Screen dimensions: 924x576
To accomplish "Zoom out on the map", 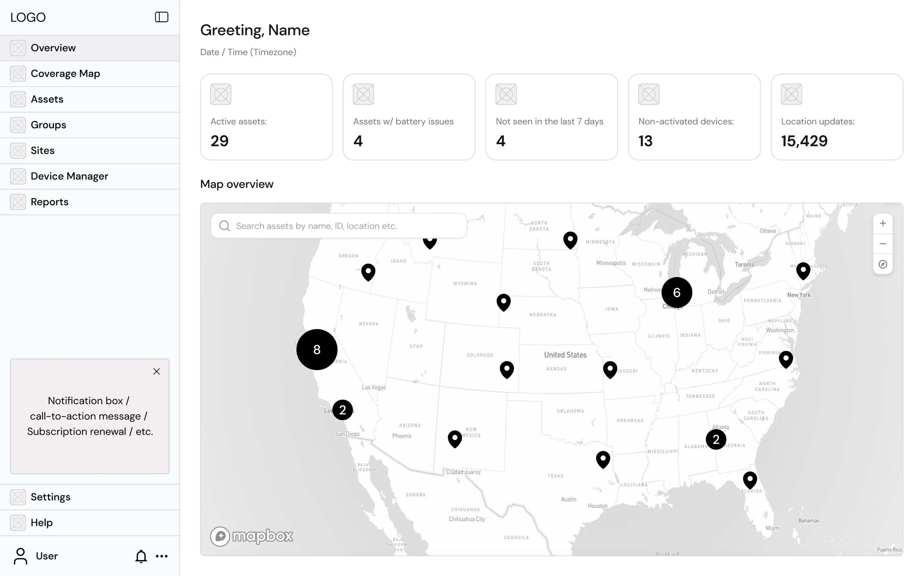I will [x=883, y=243].
